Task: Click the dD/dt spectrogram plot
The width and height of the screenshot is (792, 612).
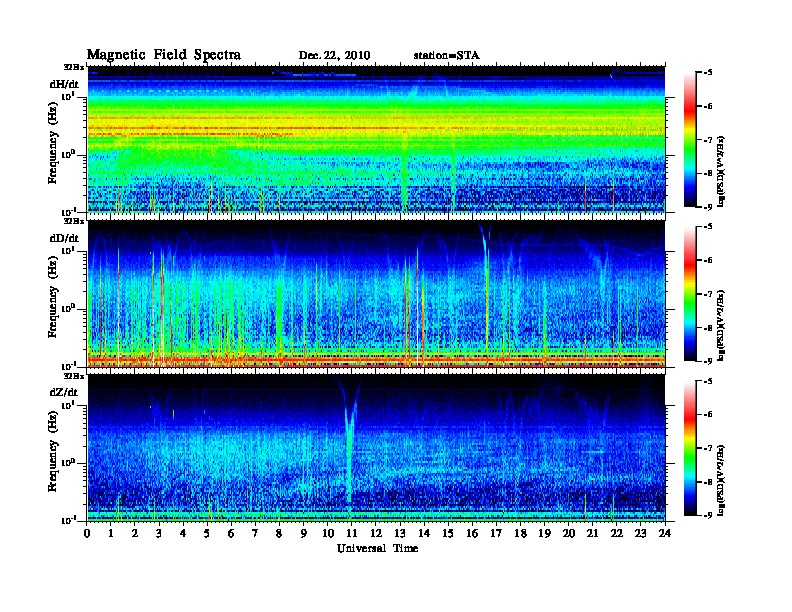Action: tap(376, 294)
